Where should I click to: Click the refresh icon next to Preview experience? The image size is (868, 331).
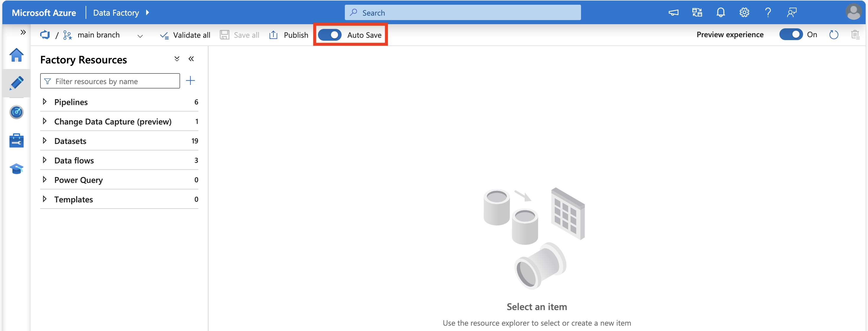coord(834,35)
